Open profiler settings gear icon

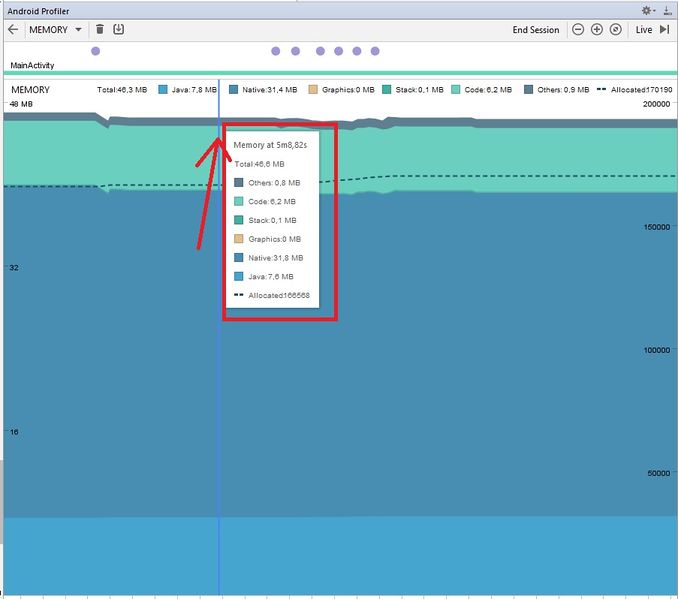[647, 10]
